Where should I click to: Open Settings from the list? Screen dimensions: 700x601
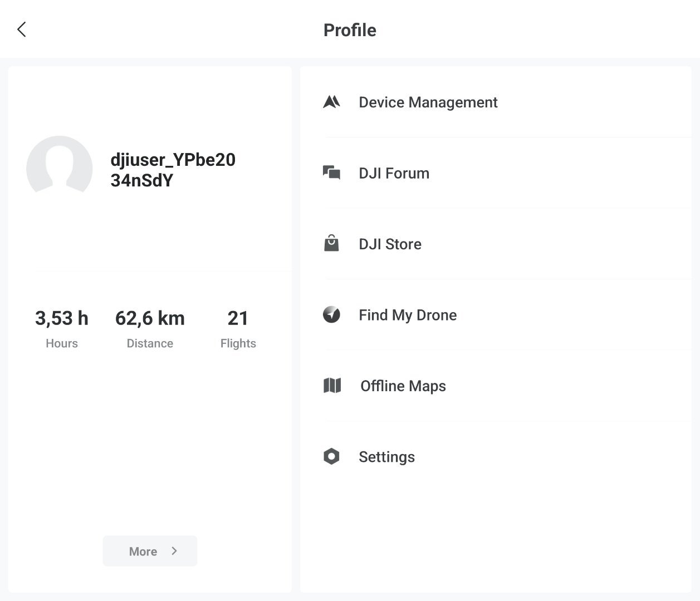(496, 457)
